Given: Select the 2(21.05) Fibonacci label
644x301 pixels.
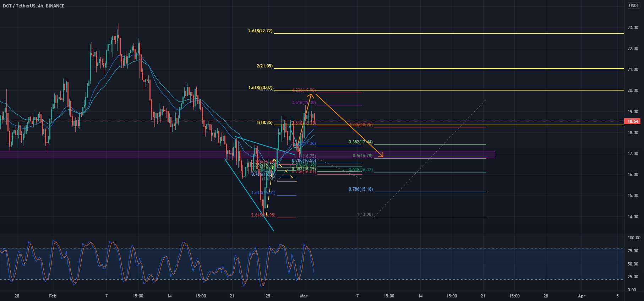Looking at the screenshot, I should coord(264,66).
